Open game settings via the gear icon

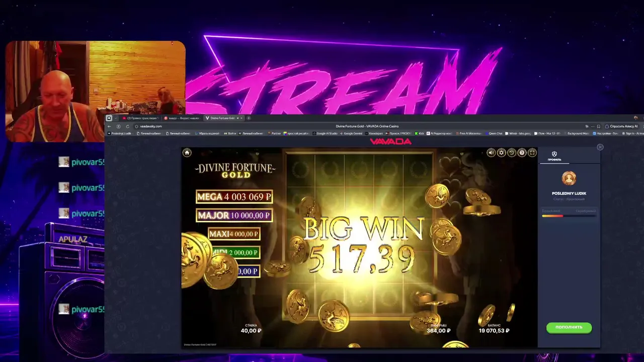click(501, 153)
